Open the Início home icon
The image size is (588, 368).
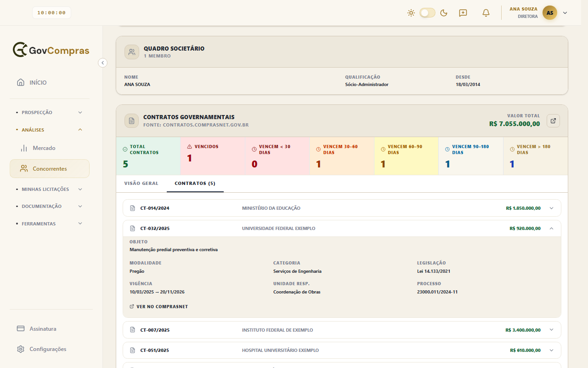point(21,82)
